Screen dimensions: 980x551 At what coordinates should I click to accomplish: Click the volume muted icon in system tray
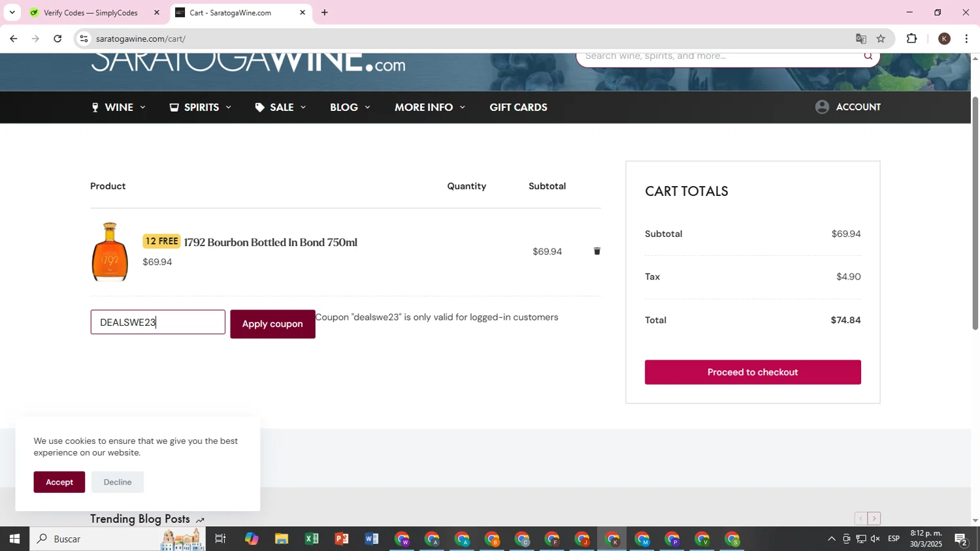[875, 539]
